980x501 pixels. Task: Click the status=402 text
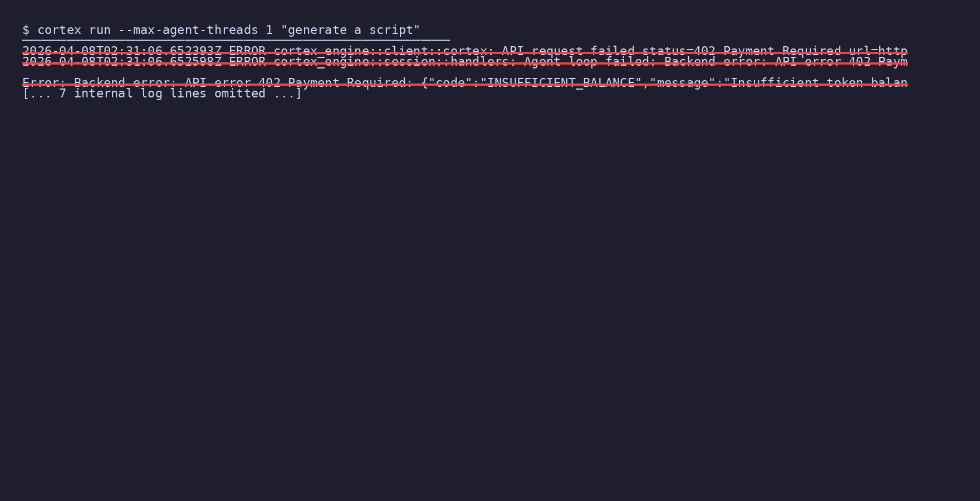click(679, 51)
